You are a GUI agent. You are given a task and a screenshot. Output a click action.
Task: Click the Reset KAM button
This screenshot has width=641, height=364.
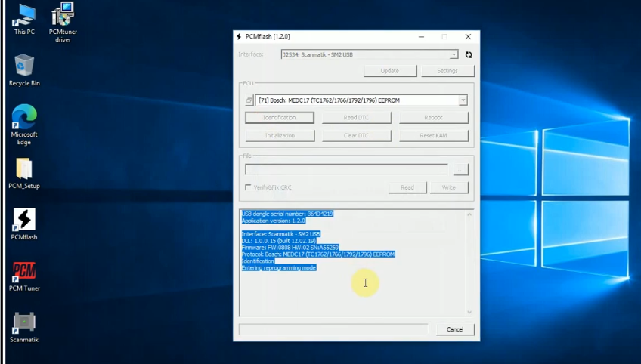pyautogui.click(x=434, y=136)
